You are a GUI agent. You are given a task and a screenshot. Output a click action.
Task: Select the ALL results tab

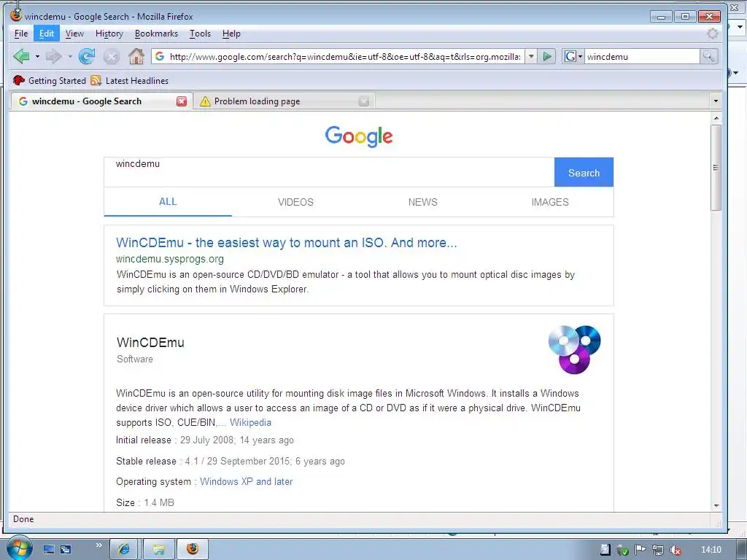(x=168, y=202)
